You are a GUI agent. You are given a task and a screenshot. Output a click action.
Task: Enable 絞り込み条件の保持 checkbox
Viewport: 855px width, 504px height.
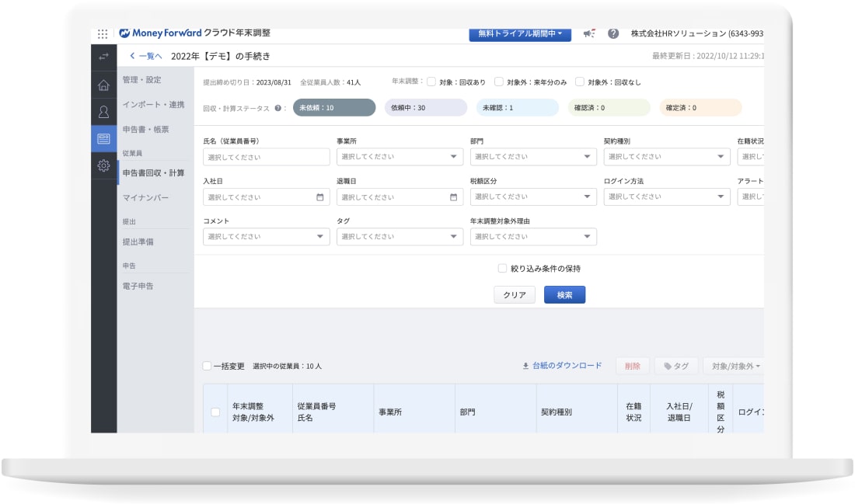pos(502,268)
